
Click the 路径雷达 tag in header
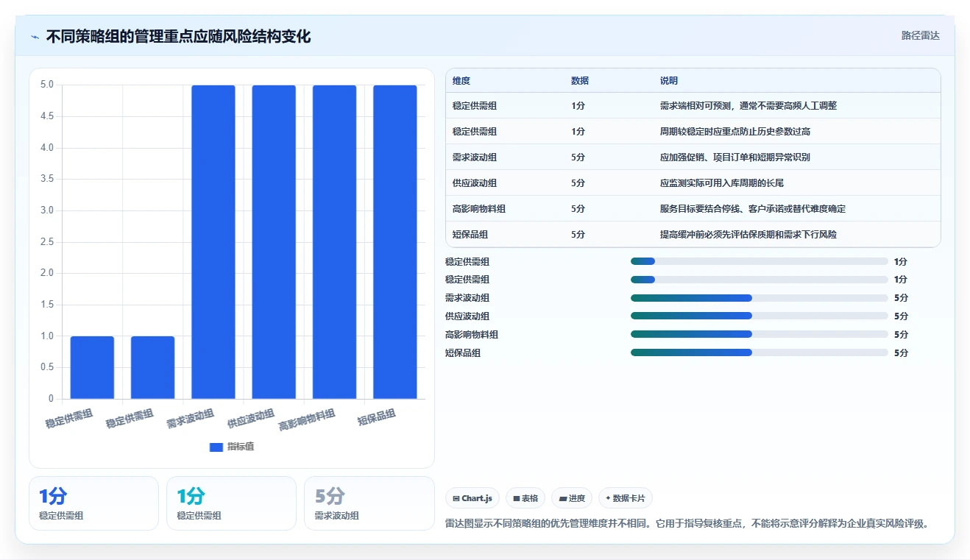921,35
